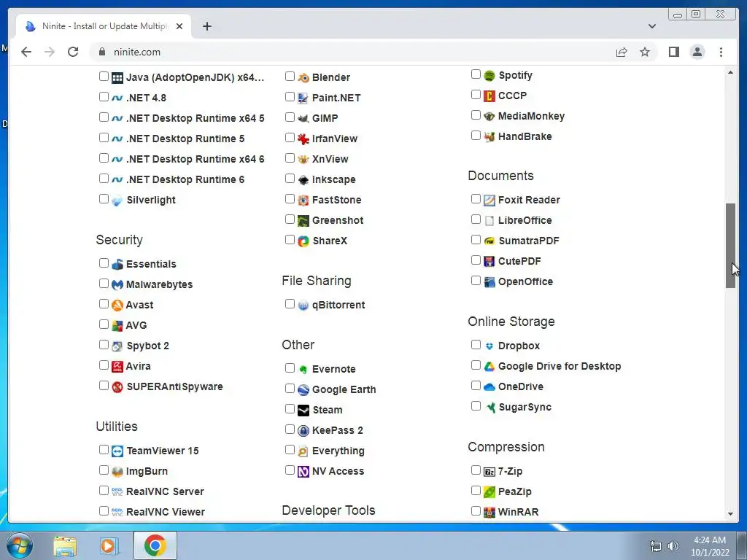Go back to the previous page
Viewport: 747px width, 560px height.
point(26,52)
